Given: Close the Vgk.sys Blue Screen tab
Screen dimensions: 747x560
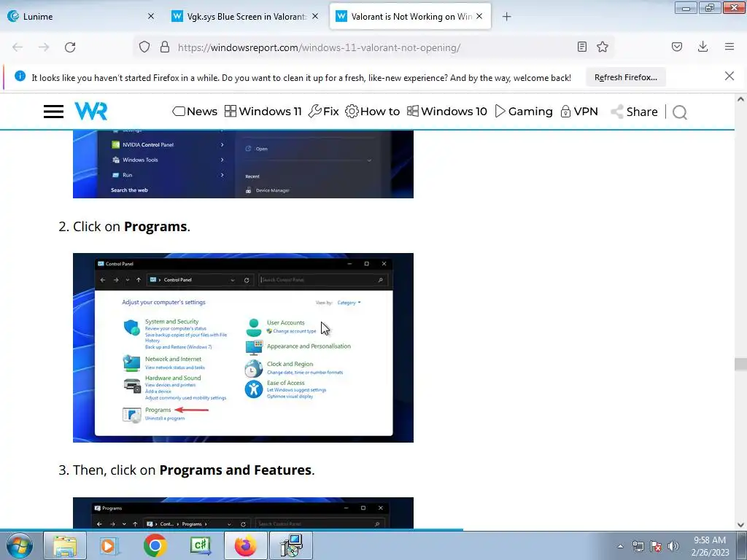Looking at the screenshot, I should click(315, 16).
